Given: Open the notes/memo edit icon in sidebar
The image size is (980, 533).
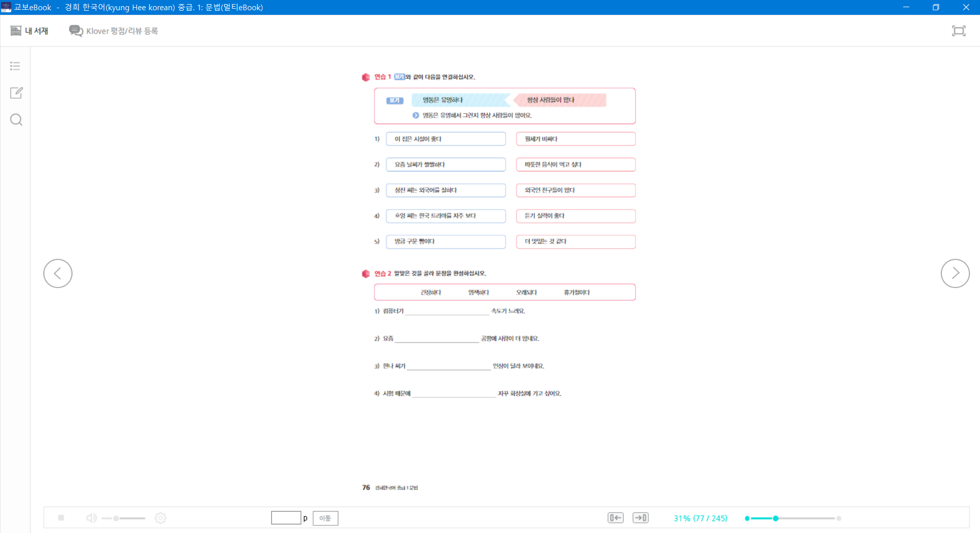Looking at the screenshot, I should point(16,93).
